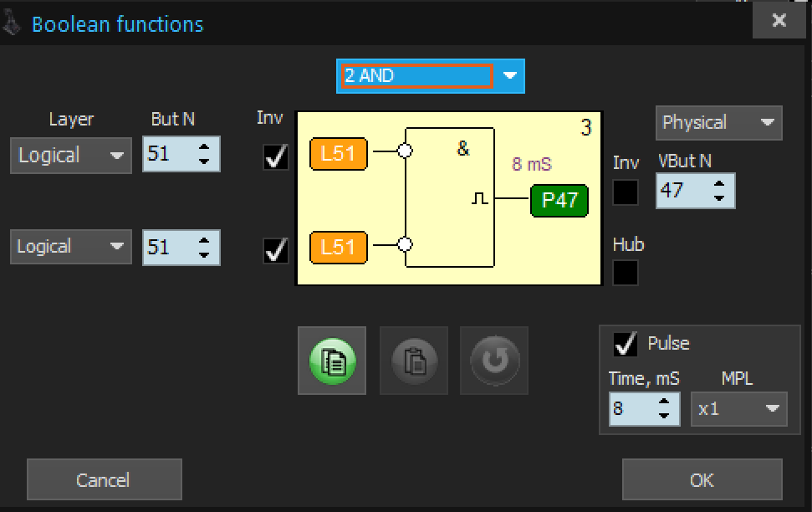Enable the Hub checkbox
Image resolution: width=812 pixels, height=512 pixels.
pos(626,273)
